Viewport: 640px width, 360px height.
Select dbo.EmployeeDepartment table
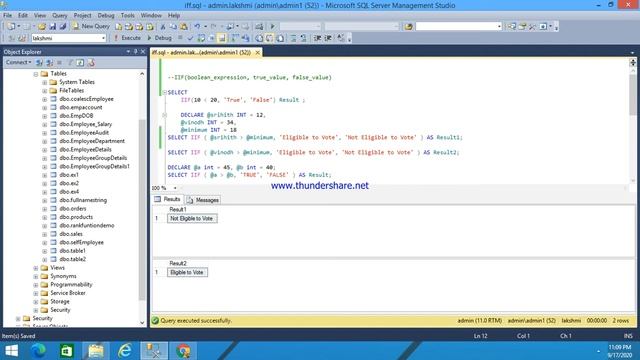point(92,141)
